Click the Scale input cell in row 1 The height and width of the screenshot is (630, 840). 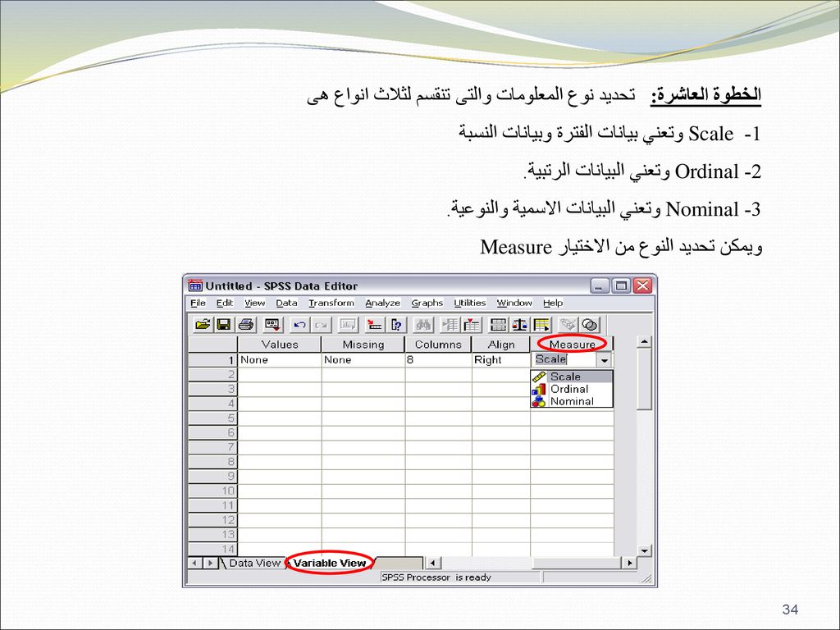pyautogui.click(x=564, y=359)
